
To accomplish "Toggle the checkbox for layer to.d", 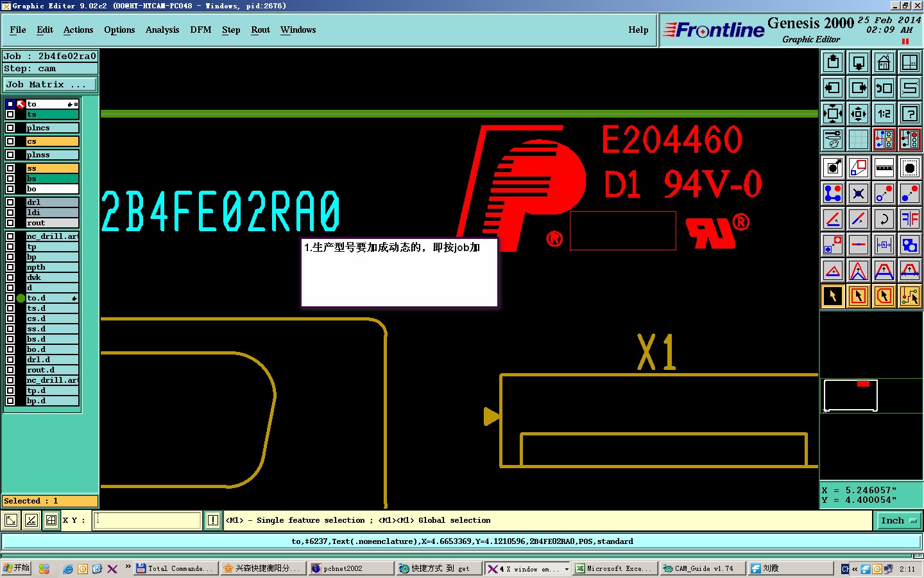I will click(10, 298).
